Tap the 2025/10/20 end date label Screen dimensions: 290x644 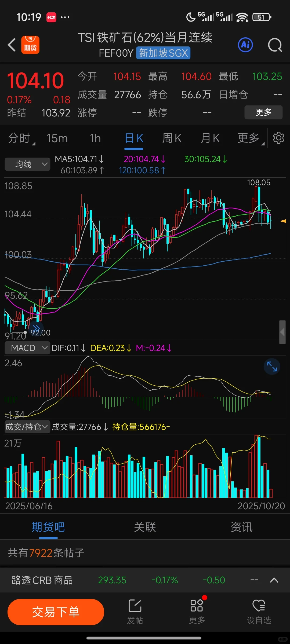click(x=261, y=506)
